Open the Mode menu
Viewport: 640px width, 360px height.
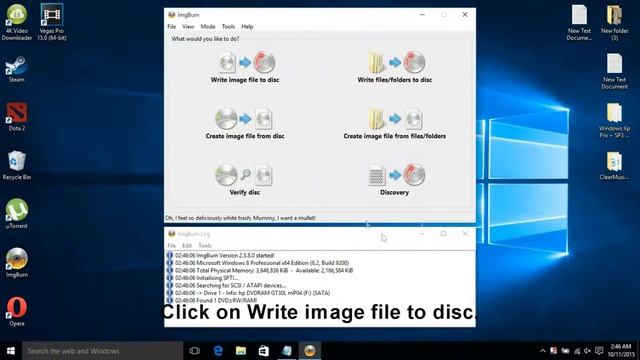click(x=208, y=27)
